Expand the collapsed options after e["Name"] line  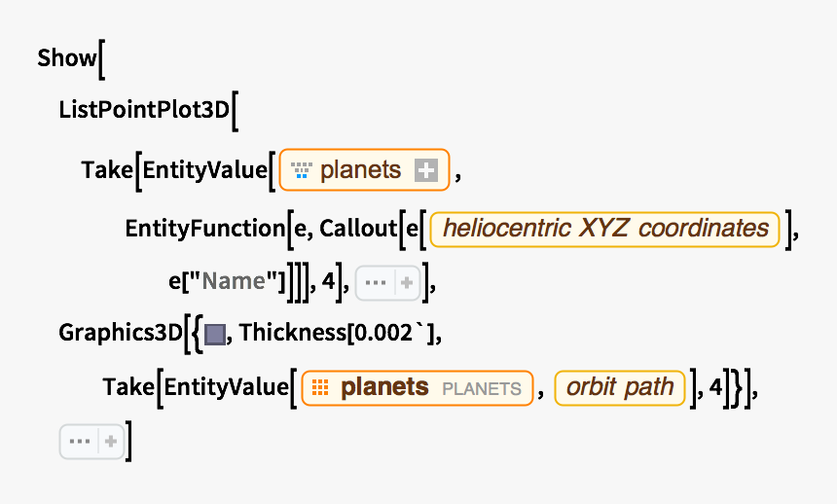[x=406, y=284]
